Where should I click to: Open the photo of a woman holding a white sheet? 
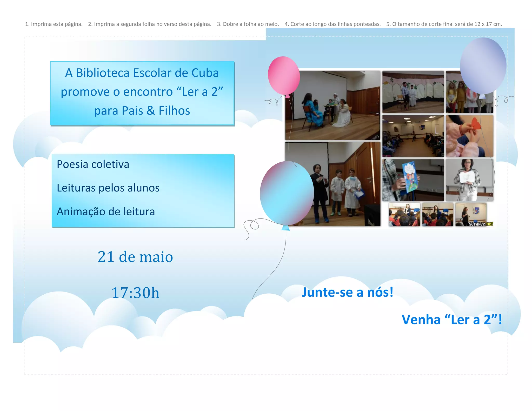(469, 180)
